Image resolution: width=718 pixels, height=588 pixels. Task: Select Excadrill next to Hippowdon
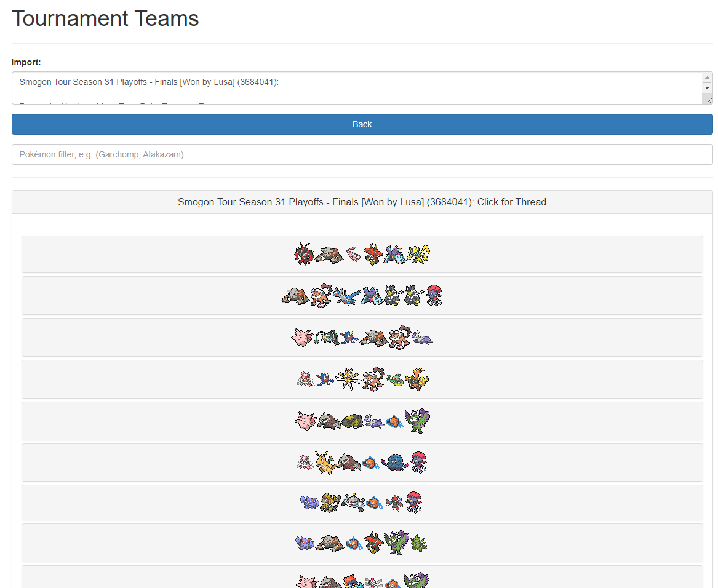point(329,421)
